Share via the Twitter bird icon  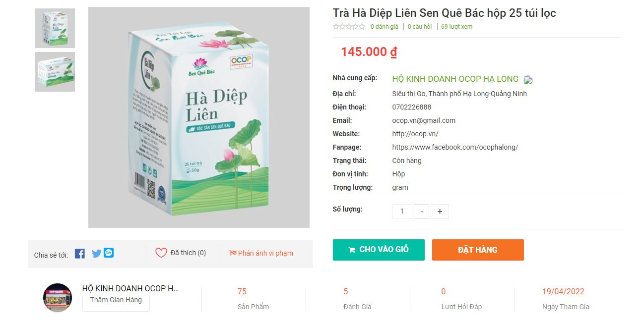tap(96, 254)
